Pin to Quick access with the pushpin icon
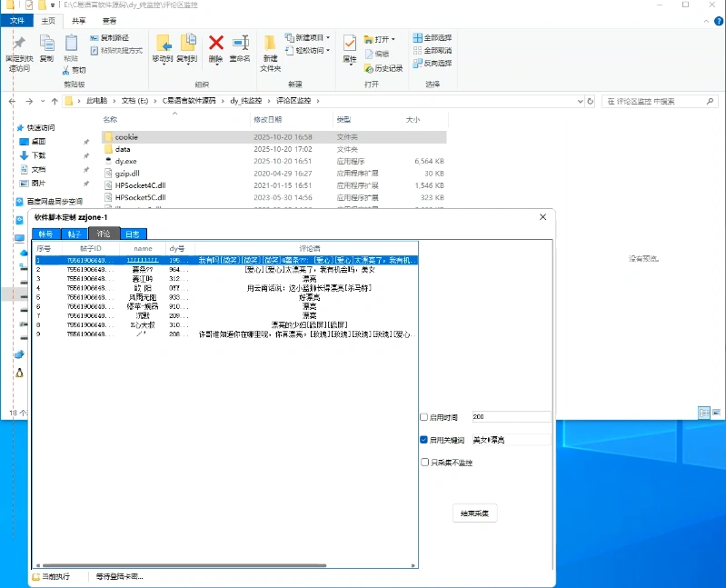Image resolution: width=726 pixels, height=588 pixels. tap(18, 47)
